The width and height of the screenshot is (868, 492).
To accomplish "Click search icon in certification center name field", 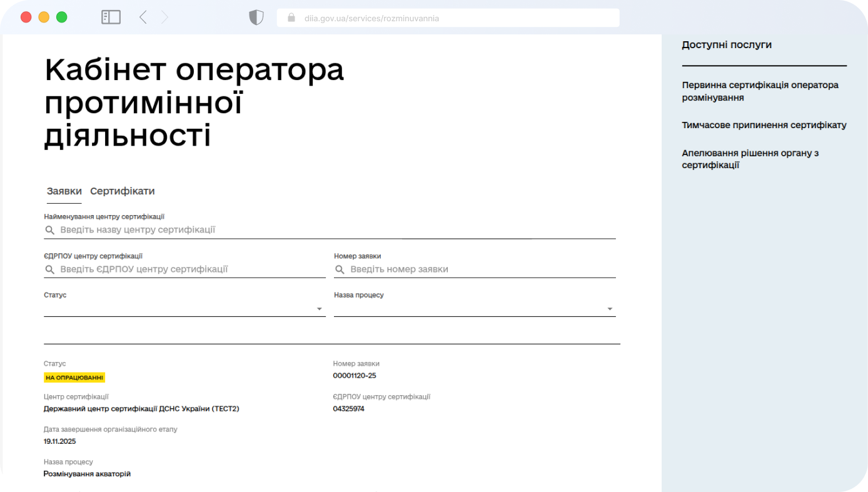I will point(50,231).
